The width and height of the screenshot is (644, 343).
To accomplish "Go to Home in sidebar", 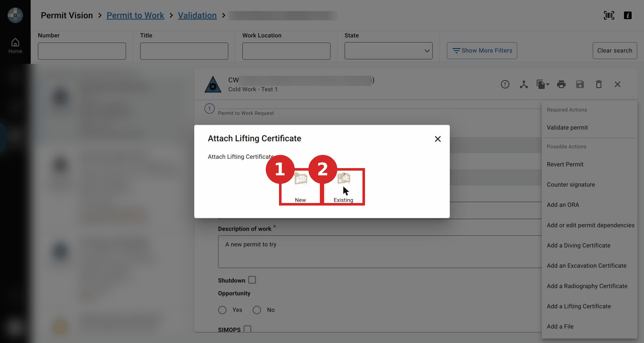I will click(15, 46).
